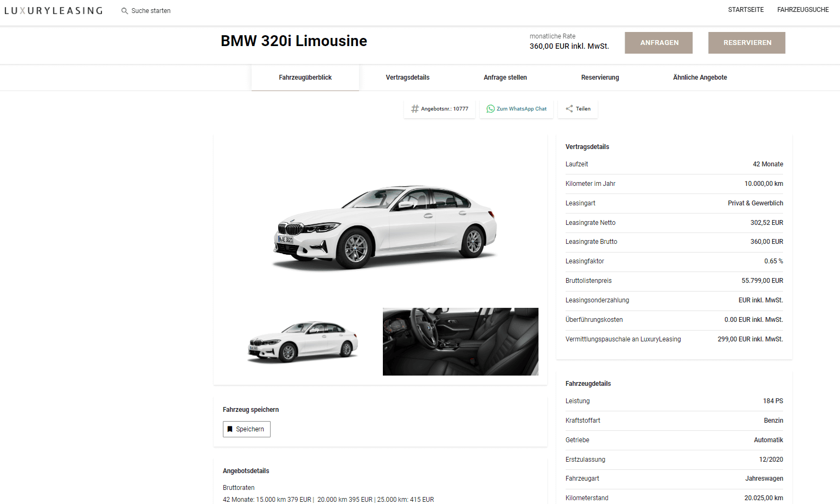Select the exterior white car thumbnail
The height and width of the screenshot is (504, 840).
(303, 341)
